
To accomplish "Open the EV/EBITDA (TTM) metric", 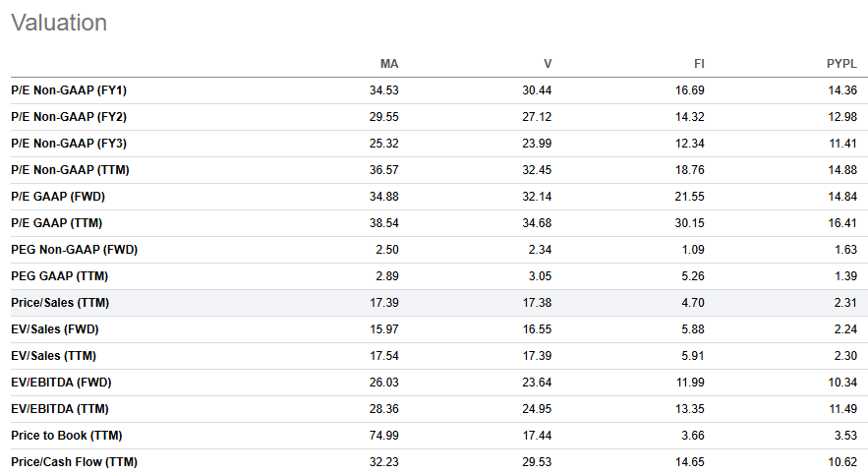I will click(x=59, y=409).
